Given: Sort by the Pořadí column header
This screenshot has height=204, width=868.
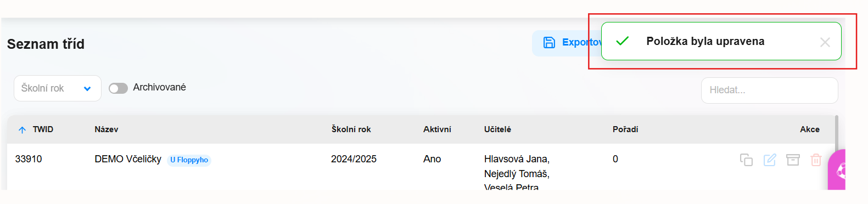Looking at the screenshot, I should point(625,129).
